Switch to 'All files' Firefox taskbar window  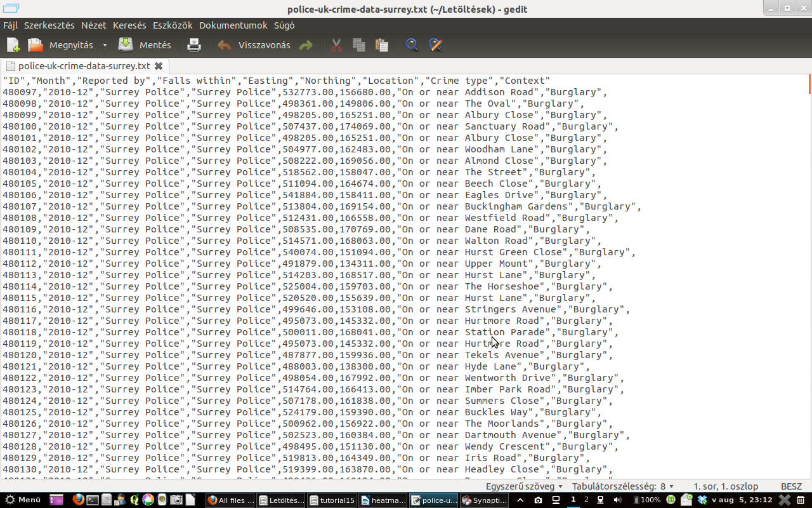230,500
